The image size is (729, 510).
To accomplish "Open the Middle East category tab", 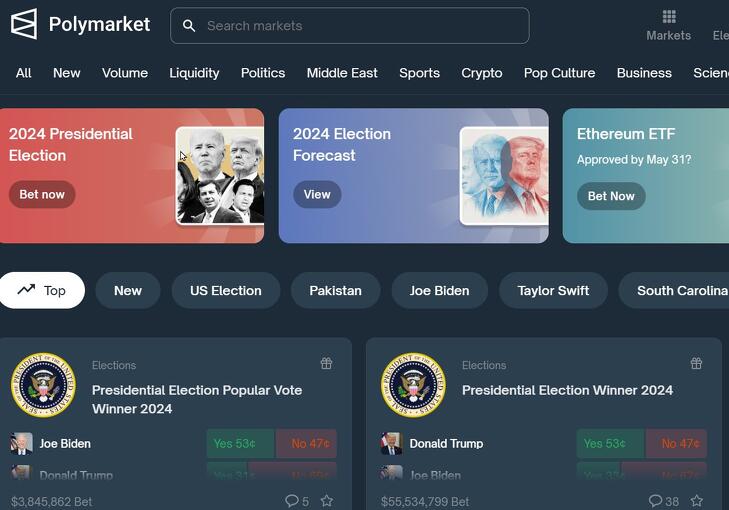I will point(342,73).
